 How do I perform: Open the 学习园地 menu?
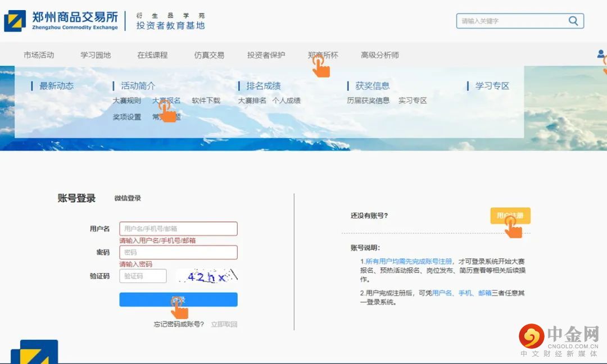(x=96, y=55)
